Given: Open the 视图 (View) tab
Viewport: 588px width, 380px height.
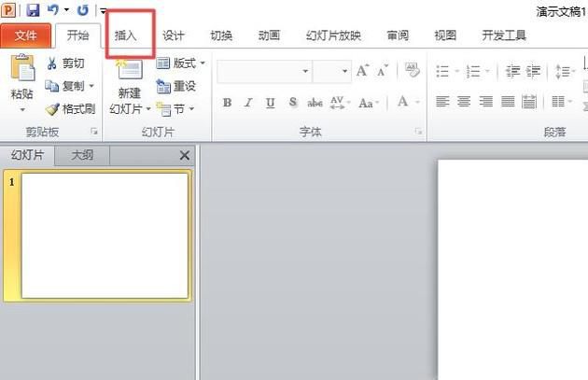Looking at the screenshot, I should 445,35.
